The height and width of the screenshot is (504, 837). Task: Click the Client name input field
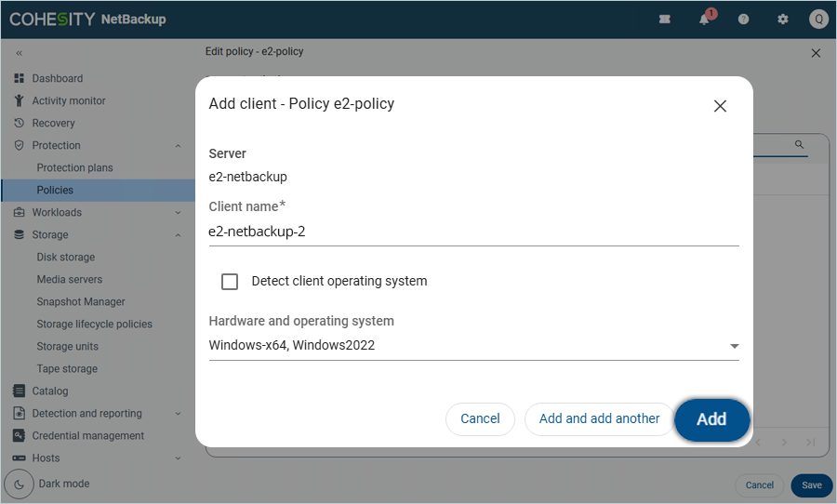click(472, 232)
